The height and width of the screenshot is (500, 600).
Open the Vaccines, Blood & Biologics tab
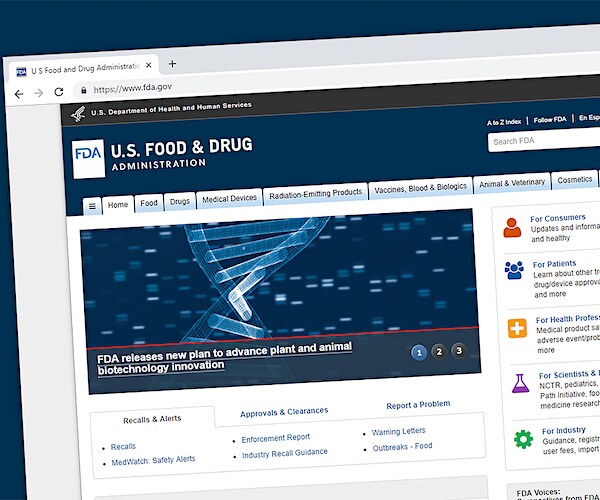[420, 188]
